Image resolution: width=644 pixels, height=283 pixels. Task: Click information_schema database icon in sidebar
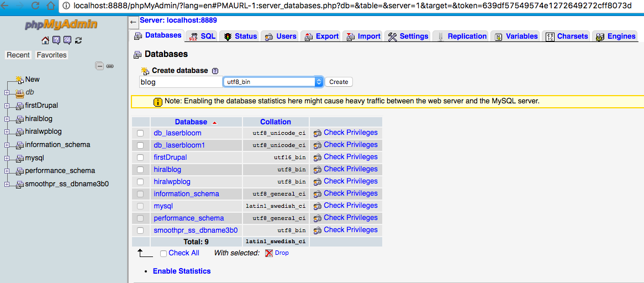click(20, 145)
